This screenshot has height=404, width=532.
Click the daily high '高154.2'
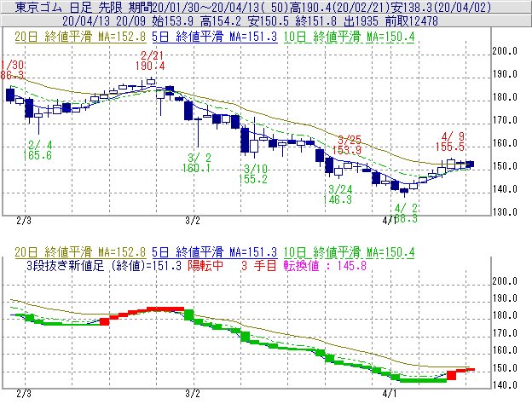pos(221,21)
